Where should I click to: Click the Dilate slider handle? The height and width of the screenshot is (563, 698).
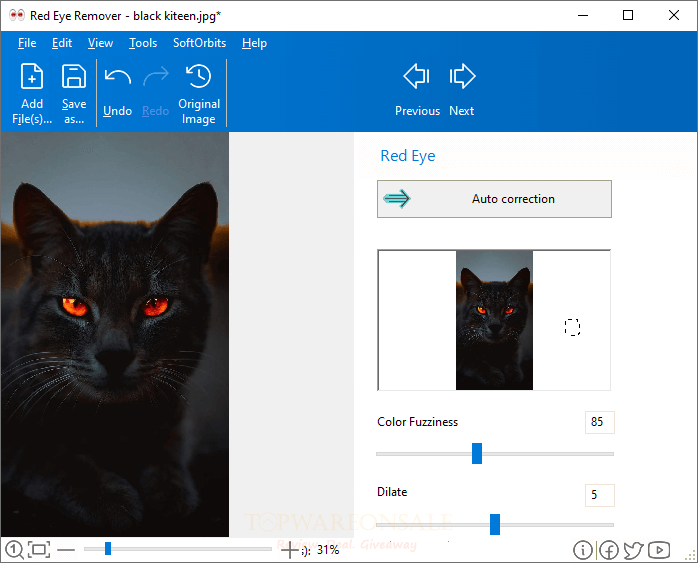[x=495, y=524]
